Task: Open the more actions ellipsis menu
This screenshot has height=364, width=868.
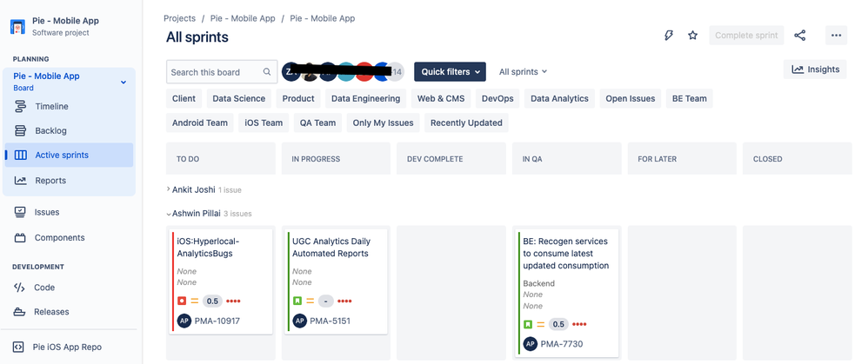Action: click(x=836, y=36)
